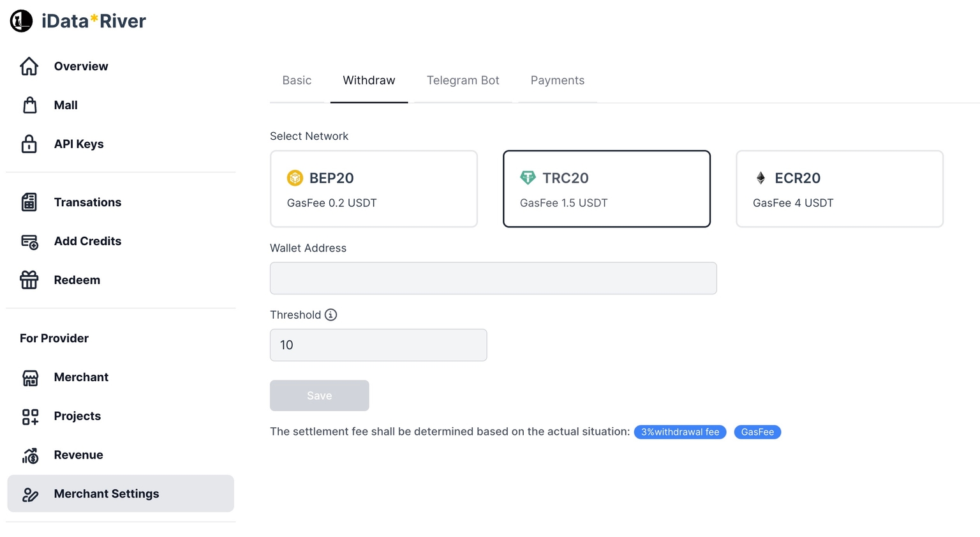980x537 pixels.
Task: Open Redeem using the gift icon
Action: (29, 280)
